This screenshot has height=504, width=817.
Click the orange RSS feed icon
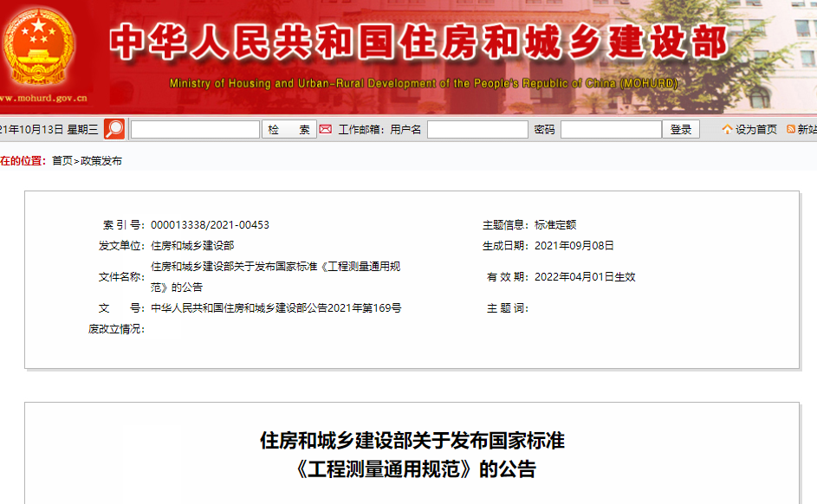click(x=791, y=129)
